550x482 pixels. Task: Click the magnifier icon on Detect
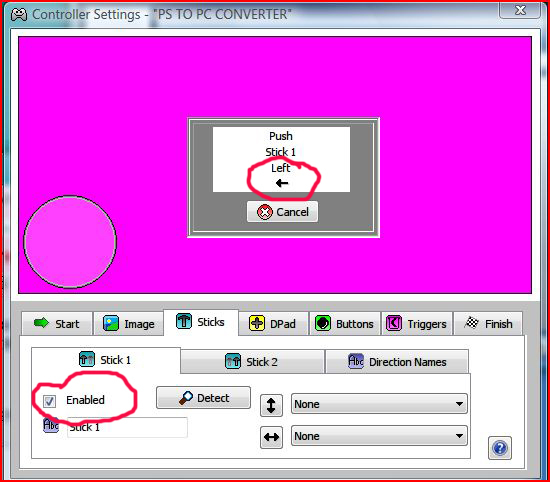[186, 398]
